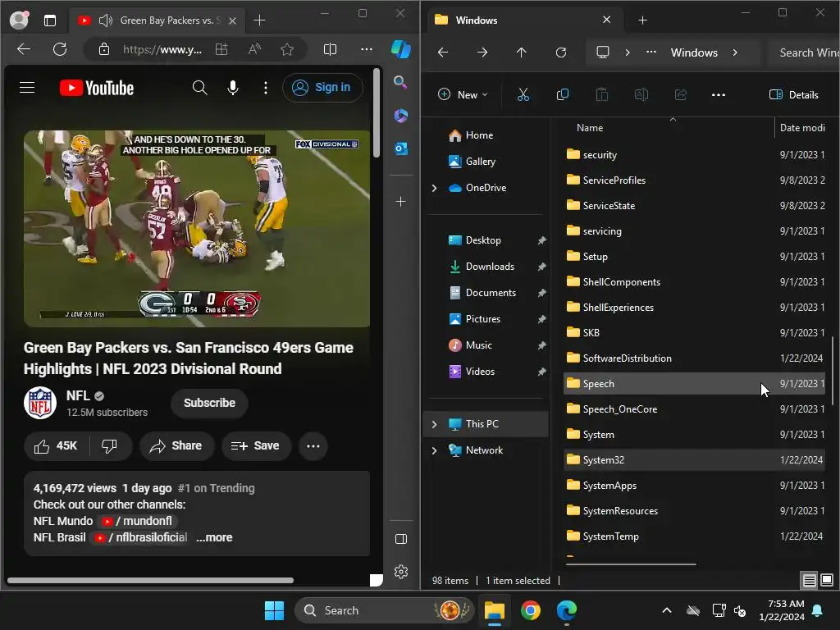Open YouTube search magnifier
The height and width of the screenshot is (630, 840).
click(200, 87)
